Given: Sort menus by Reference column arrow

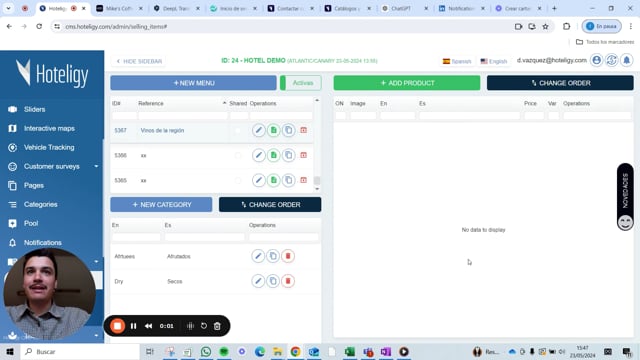Looking at the screenshot, I should point(224,103).
